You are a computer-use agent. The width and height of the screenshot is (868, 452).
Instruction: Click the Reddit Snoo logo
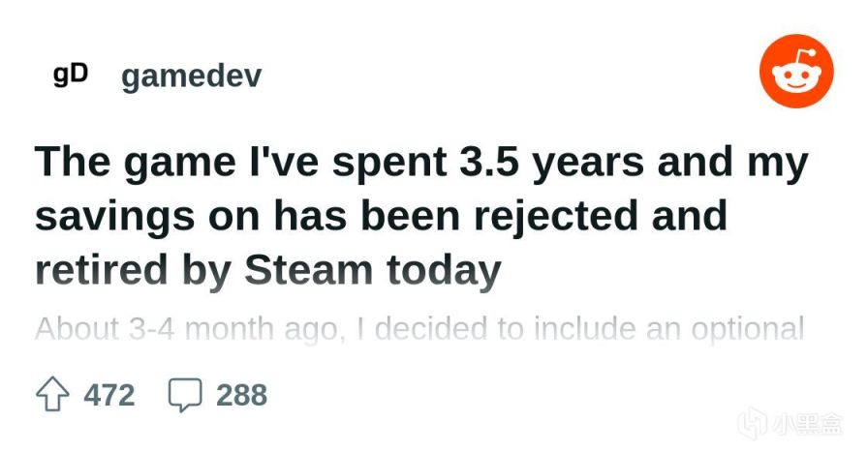click(796, 71)
